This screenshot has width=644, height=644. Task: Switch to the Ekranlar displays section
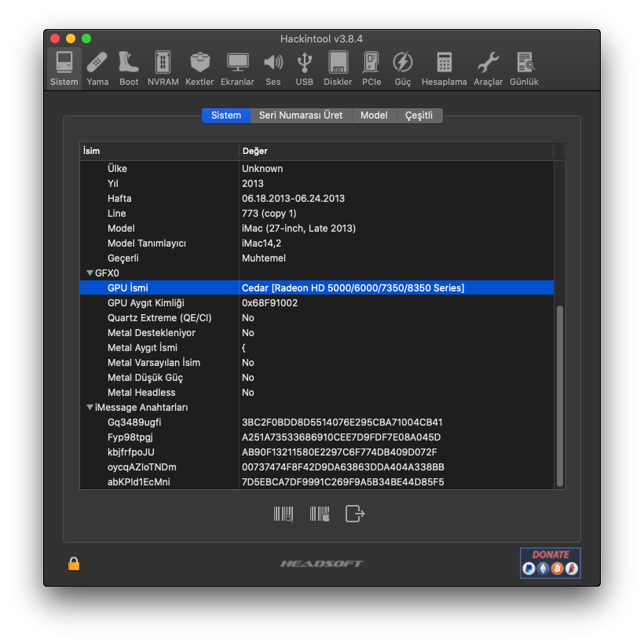pos(237,68)
